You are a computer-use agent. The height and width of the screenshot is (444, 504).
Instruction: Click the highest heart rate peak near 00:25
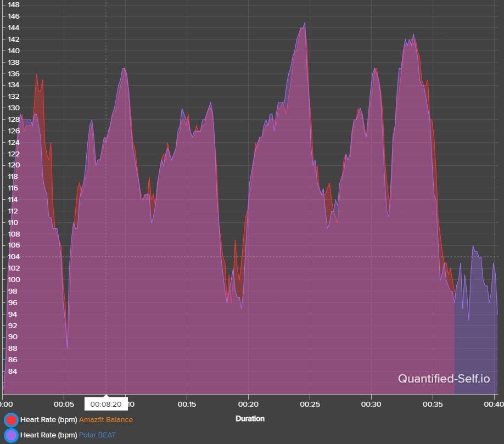click(x=304, y=24)
